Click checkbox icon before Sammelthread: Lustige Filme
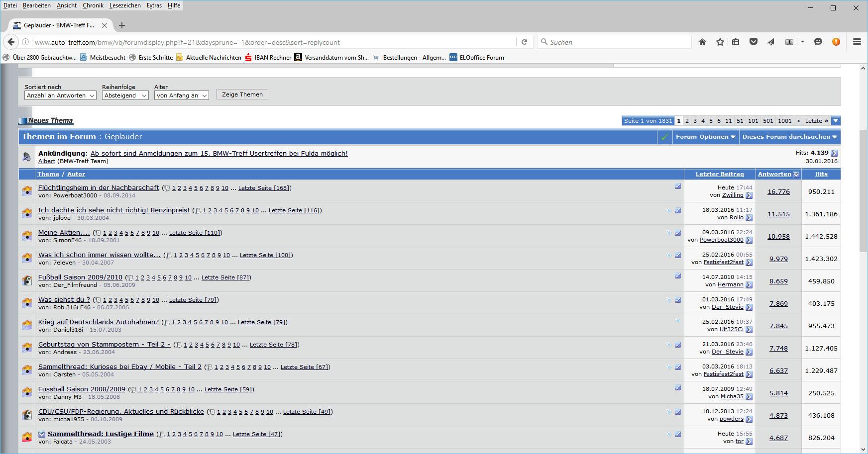 pyautogui.click(x=42, y=434)
